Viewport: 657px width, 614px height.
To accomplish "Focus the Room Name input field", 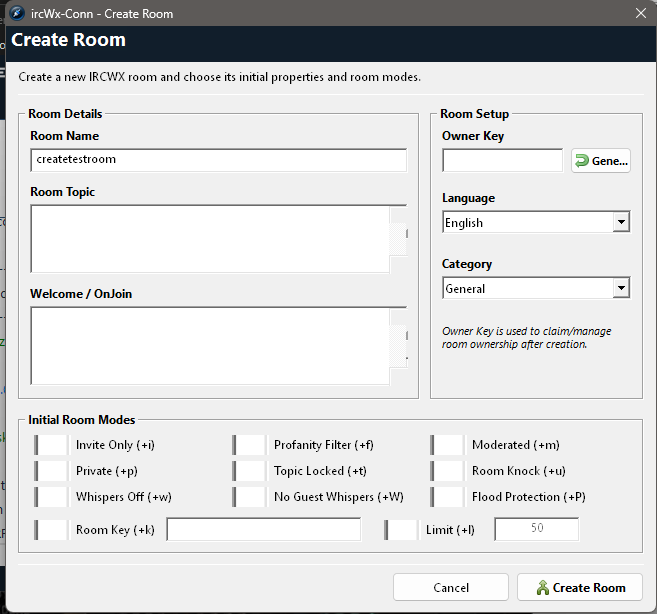I will pyautogui.click(x=218, y=160).
